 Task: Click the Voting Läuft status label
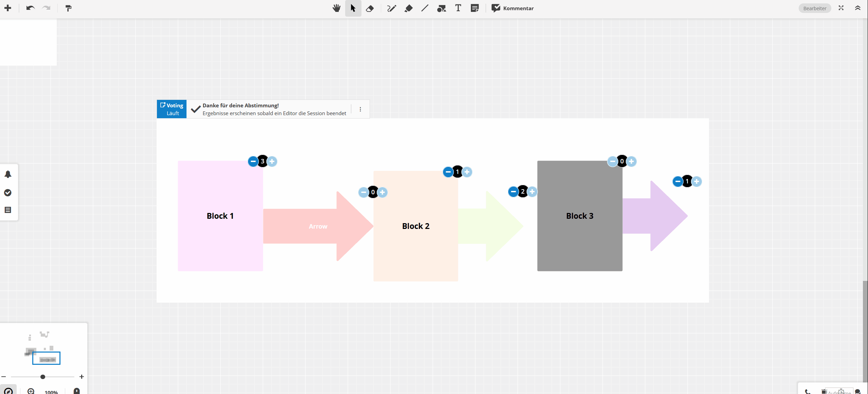(x=172, y=109)
